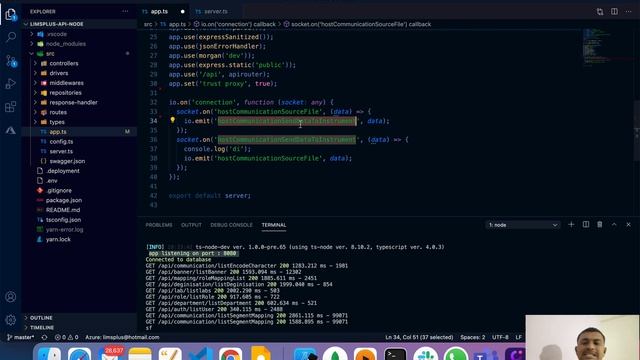Viewport: 640px width, 360px height.
Task: Open the Accounts menu icon
Action: tap(11, 297)
